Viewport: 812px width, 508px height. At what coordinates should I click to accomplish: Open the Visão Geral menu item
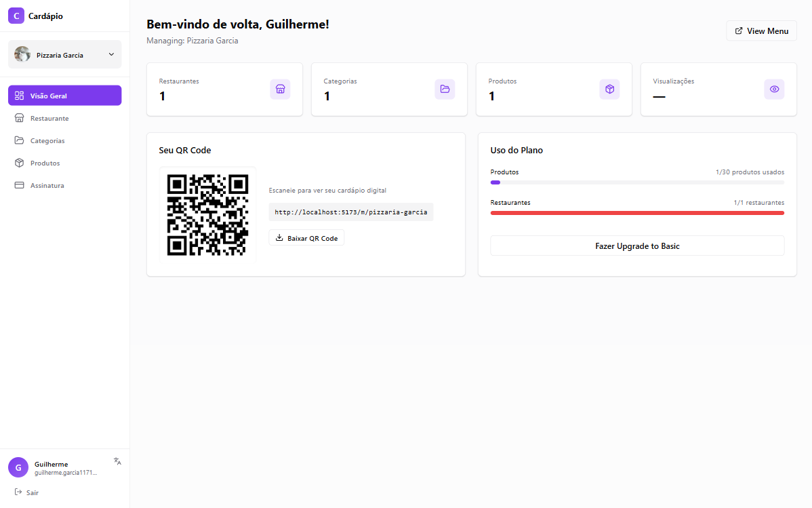tap(65, 96)
